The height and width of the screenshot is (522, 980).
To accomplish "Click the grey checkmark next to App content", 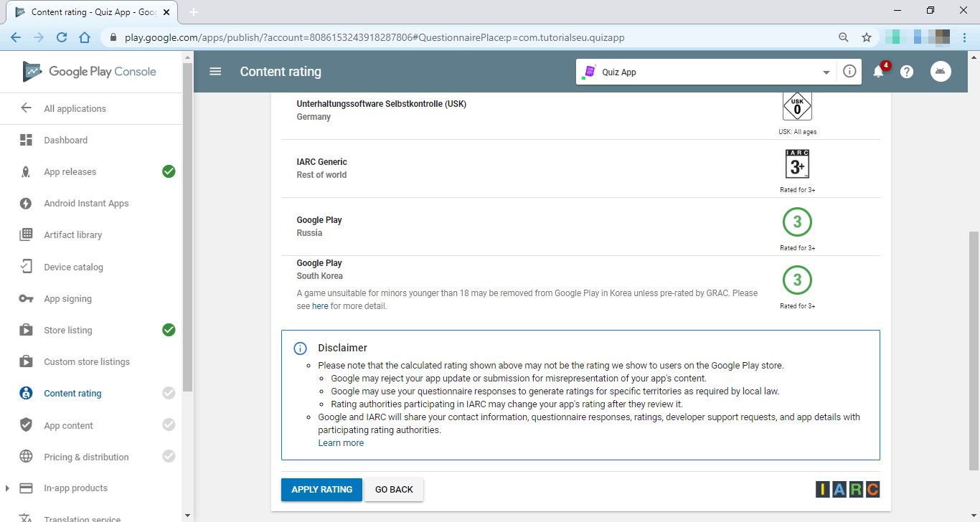I will coord(169,425).
